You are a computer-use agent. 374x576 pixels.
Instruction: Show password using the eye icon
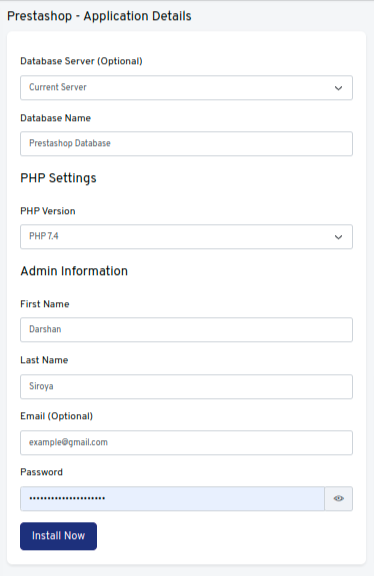338,498
